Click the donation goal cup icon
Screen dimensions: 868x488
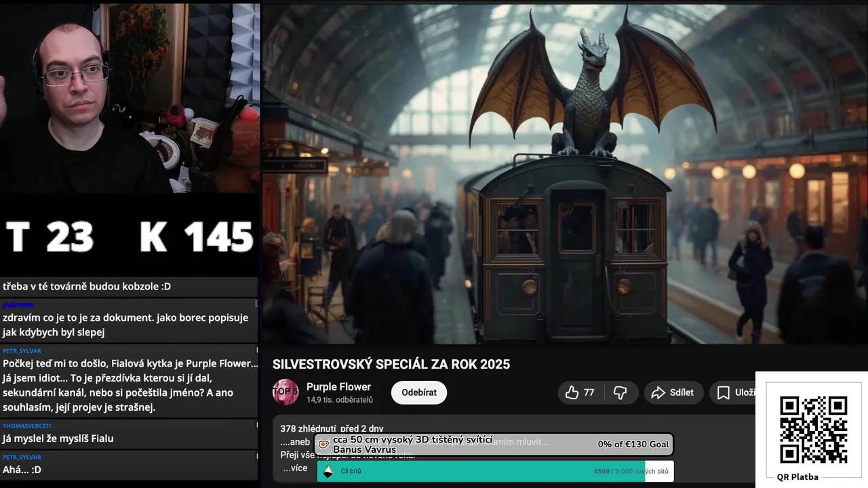323,445
